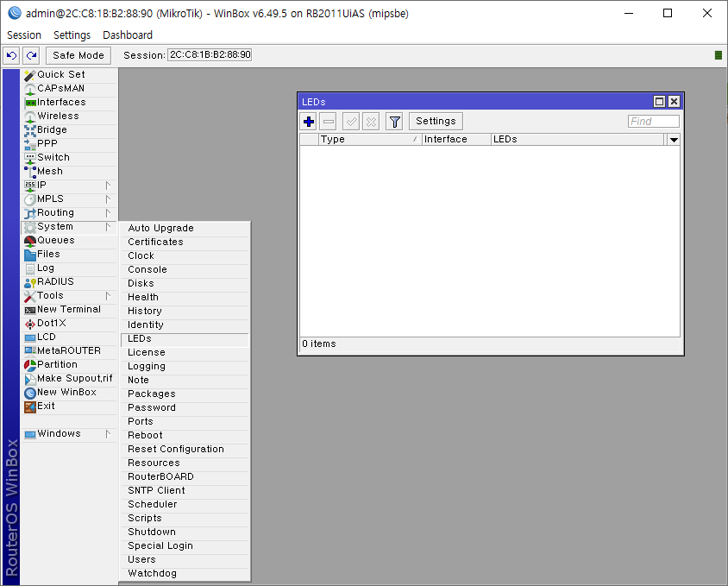Open the PPP section
Viewport: 728px width, 586px height.
69,143
